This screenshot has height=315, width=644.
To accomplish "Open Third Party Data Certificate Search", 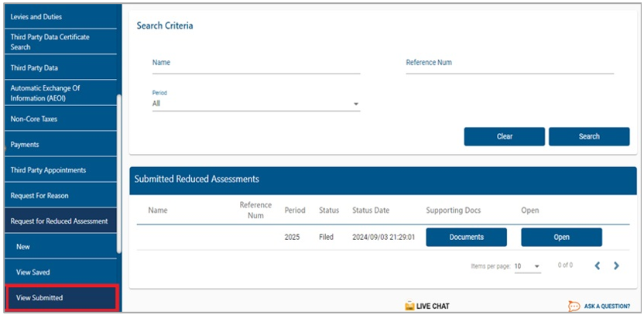I will point(61,42).
